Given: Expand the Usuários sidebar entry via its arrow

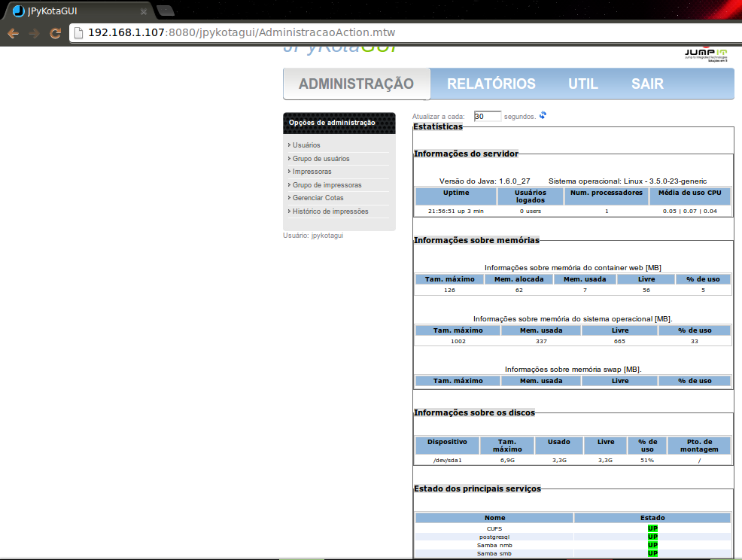Looking at the screenshot, I should coord(288,145).
